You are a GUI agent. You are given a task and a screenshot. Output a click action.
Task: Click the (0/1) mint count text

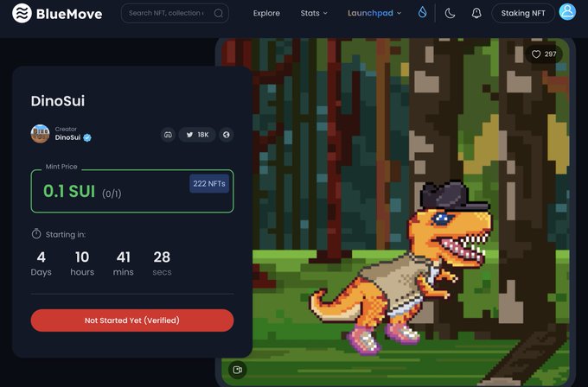click(x=112, y=193)
